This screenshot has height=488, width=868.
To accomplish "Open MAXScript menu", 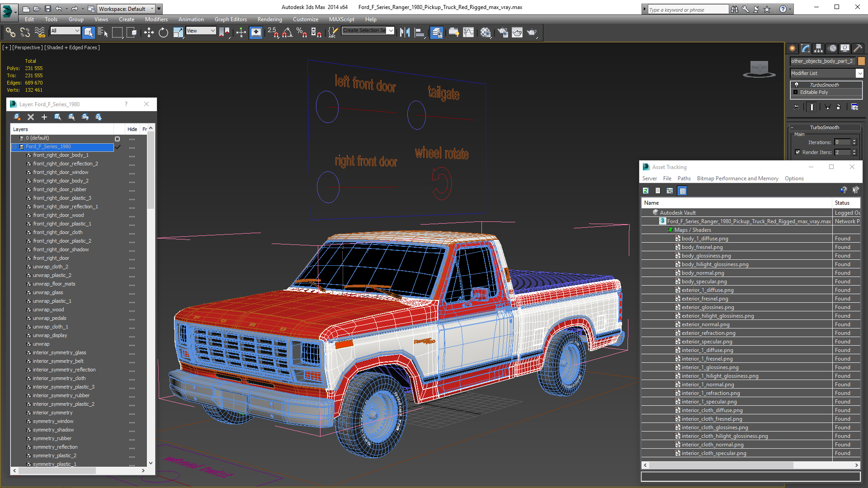I will pyautogui.click(x=341, y=19).
